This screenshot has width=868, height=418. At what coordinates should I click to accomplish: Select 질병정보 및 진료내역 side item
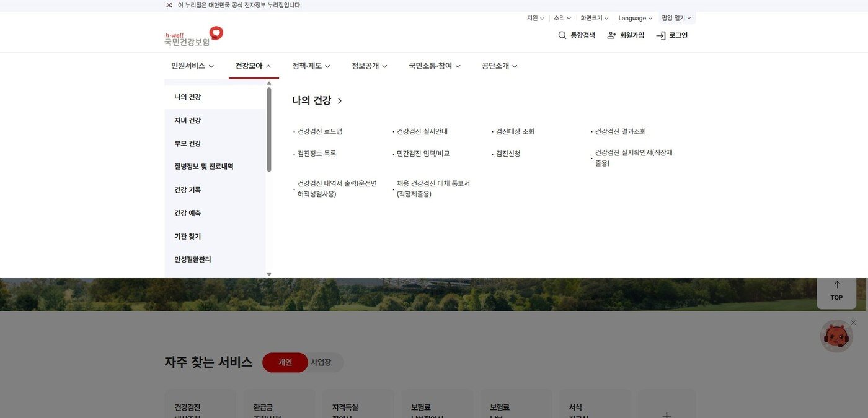click(x=215, y=167)
